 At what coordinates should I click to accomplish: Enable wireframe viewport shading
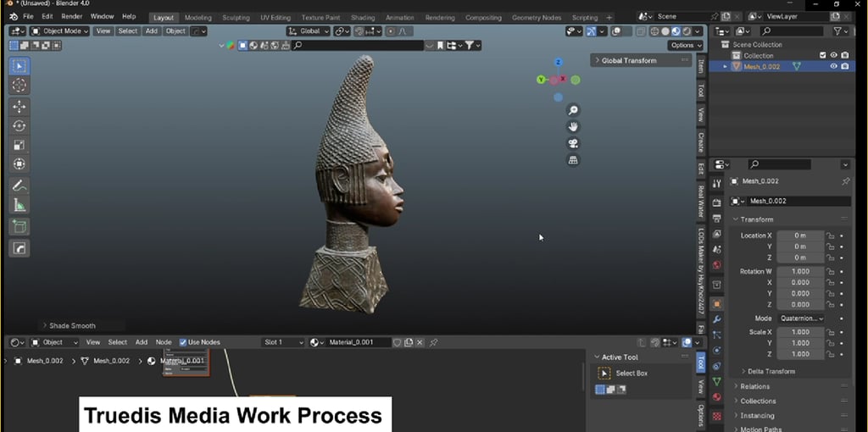[655, 31]
